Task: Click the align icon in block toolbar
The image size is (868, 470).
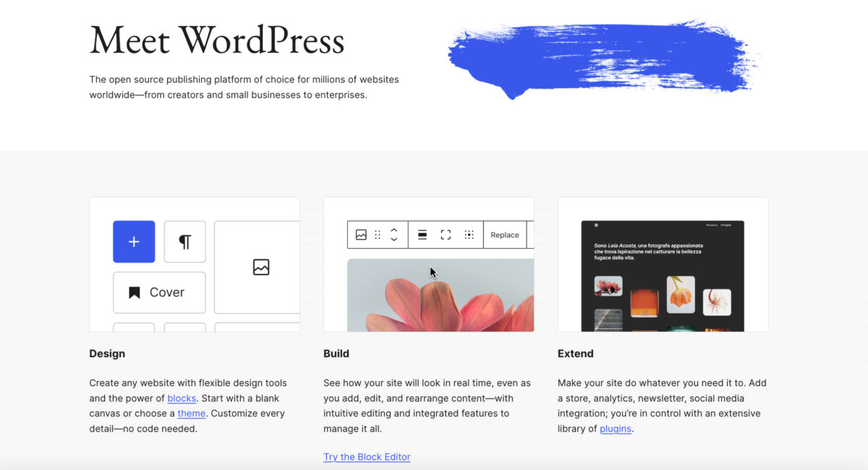Action: click(422, 235)
